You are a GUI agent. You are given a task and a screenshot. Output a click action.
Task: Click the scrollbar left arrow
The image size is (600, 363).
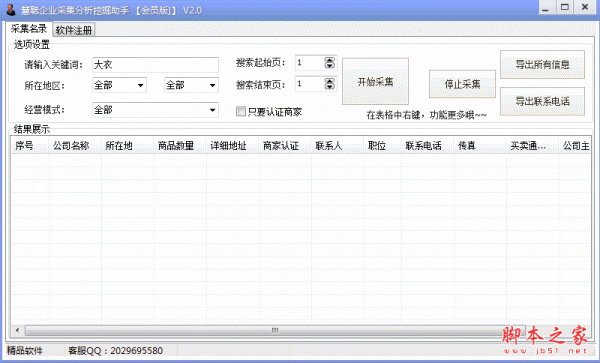tap(17, 330)
